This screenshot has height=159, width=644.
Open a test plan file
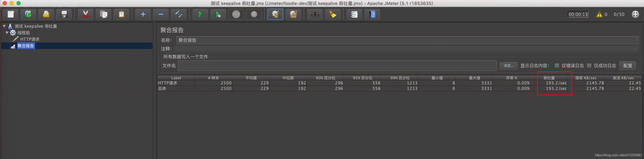click(x=46, y=14)
